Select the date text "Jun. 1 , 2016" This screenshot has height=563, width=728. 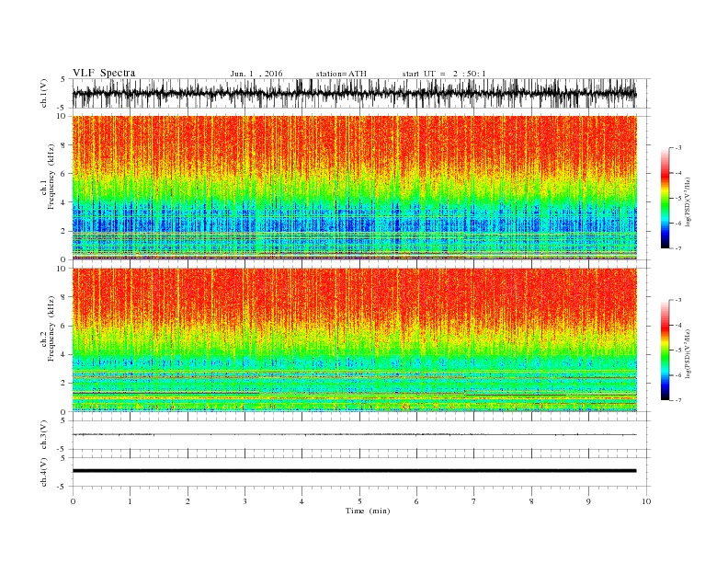pyautogui.click(x=256, y=74)
